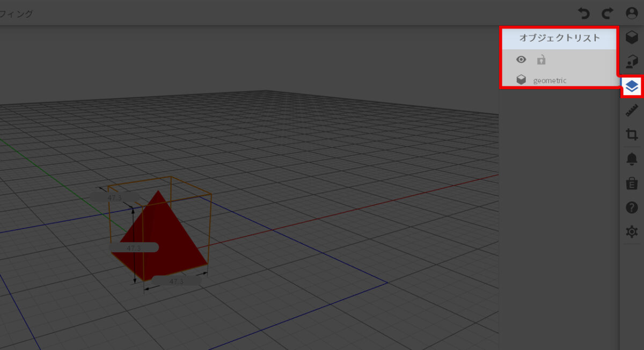Open the notifications bell icon
Viewport: 644px width, 350px height.
point(632,159)
